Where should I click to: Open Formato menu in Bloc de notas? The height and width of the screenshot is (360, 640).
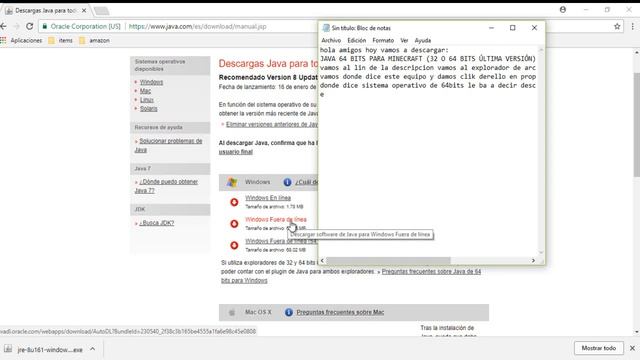coord(383,40)
